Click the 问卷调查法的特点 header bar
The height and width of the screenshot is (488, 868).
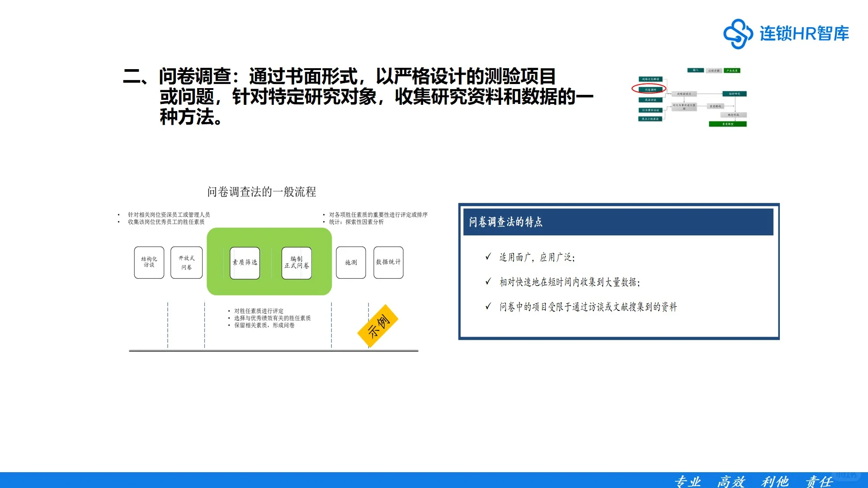[618, 222]
